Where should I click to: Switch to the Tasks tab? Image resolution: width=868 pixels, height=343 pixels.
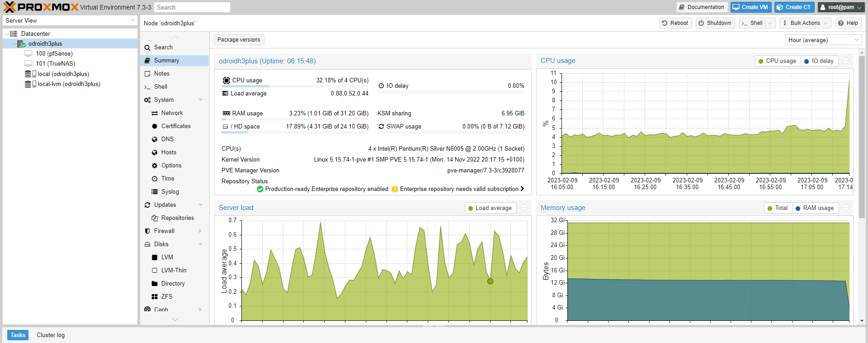click(x=18, y=335)
